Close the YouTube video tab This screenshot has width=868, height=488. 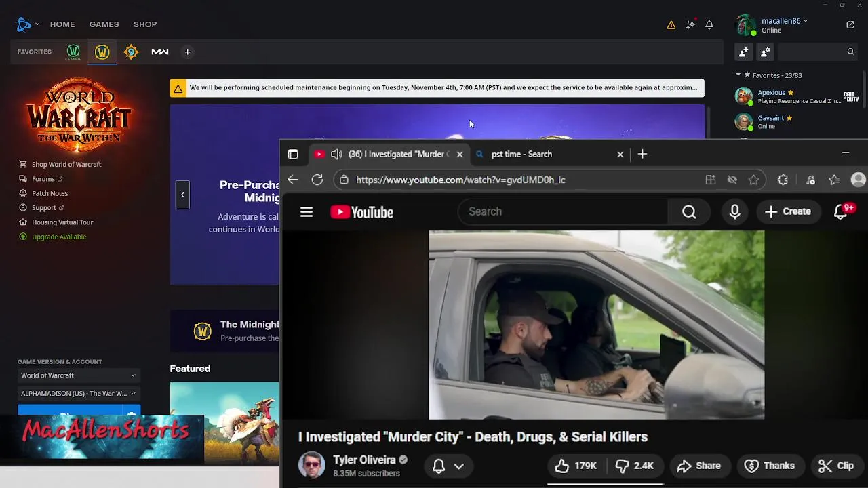pos(460,154)
